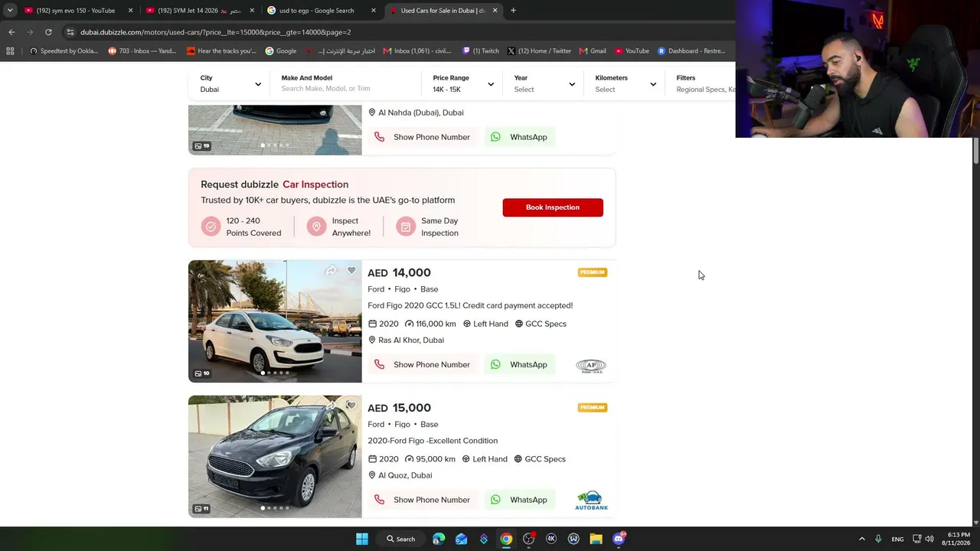980x551 pixels.
Task: Open the Year filter dropdown
Action: tap(544, 83)
